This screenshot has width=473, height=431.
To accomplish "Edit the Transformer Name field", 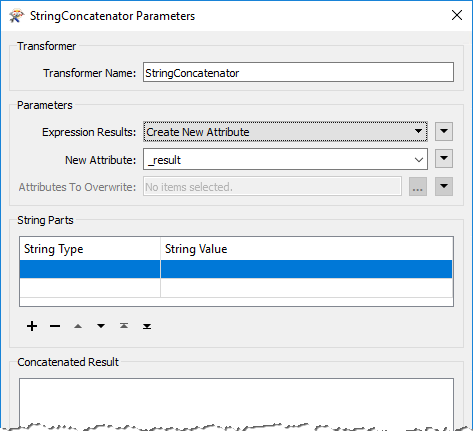I will coord(298,72).
